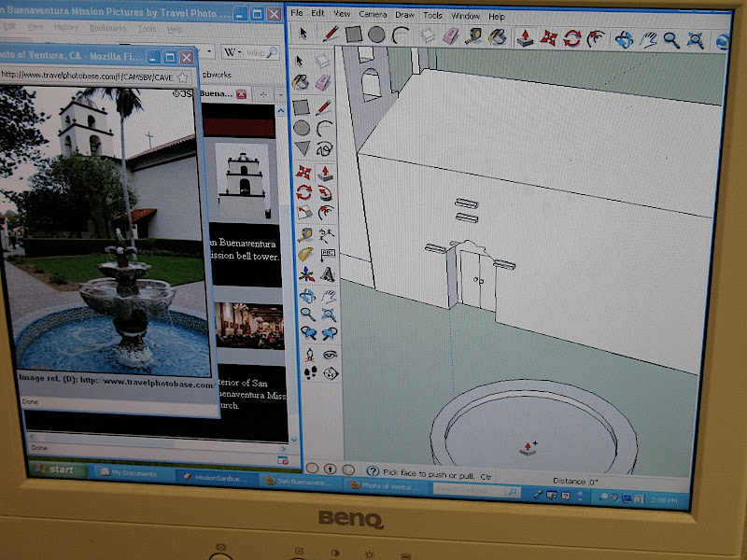Choose the Freehand tool in the left palette

(324, 149)
